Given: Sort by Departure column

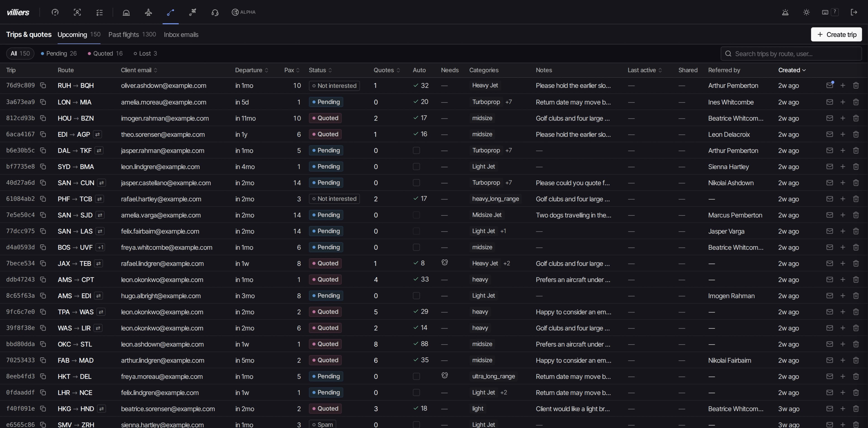Looking at the screenshot, I should 252,70.
